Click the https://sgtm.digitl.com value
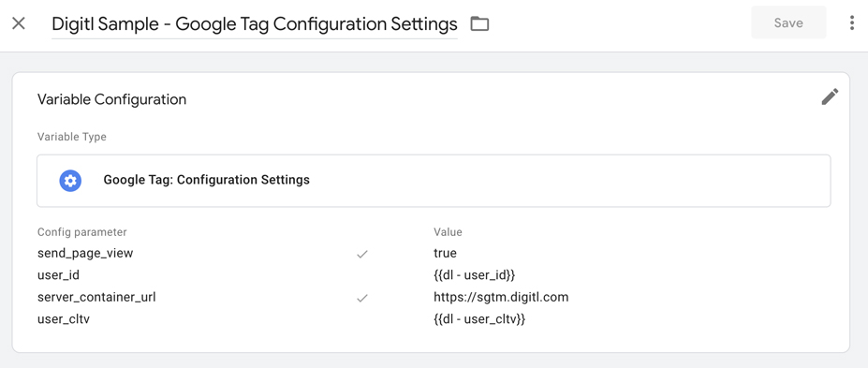The image size is (868, 368). (501, 297)
